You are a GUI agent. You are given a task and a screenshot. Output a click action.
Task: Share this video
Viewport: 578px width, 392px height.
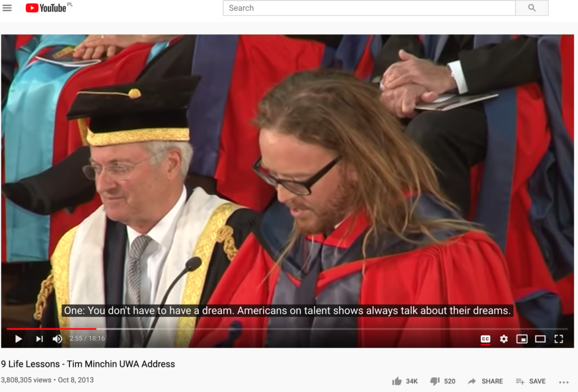pos(485,381)
